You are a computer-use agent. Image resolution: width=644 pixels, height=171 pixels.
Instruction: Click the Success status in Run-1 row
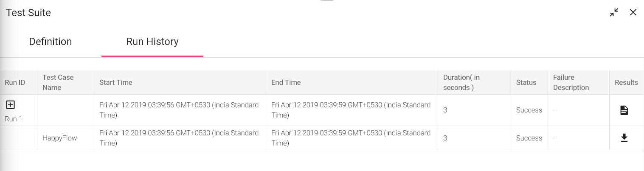coord(529,110)
